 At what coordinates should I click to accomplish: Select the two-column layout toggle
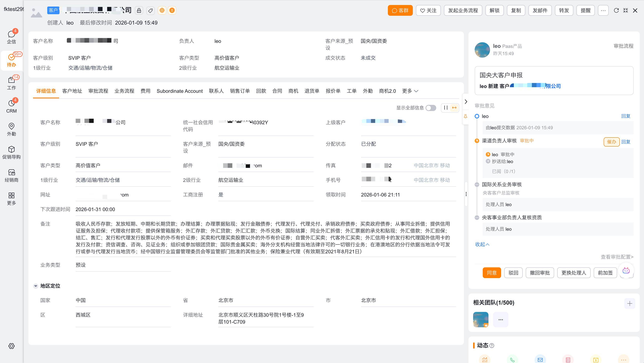coord(446,108)
